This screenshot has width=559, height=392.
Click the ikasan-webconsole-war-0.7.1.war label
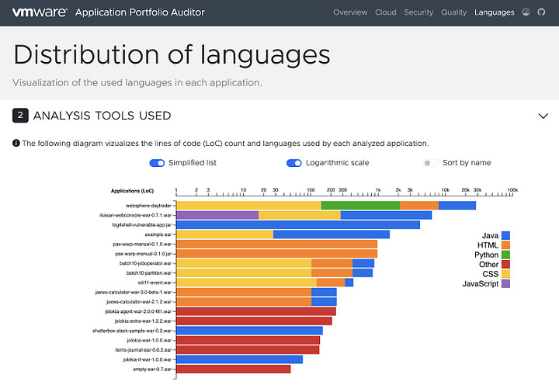pyautogui.click(x=135, y=215)
